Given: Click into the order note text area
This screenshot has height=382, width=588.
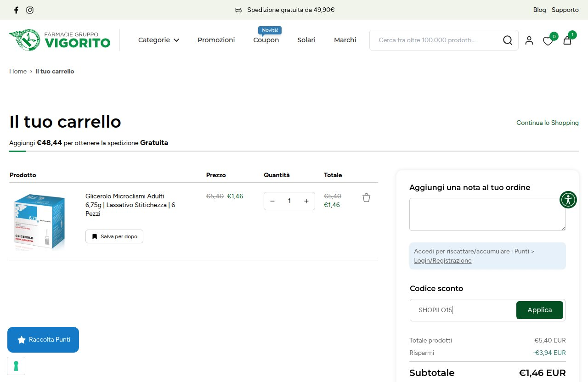Looking at the screenshot, I should [487, 214].
